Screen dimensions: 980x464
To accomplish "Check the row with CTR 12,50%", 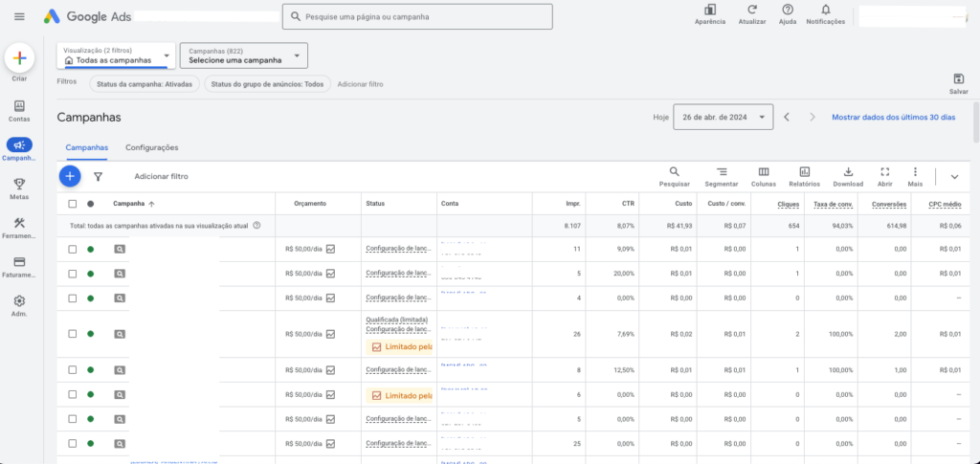I will (x=73, y=369).
